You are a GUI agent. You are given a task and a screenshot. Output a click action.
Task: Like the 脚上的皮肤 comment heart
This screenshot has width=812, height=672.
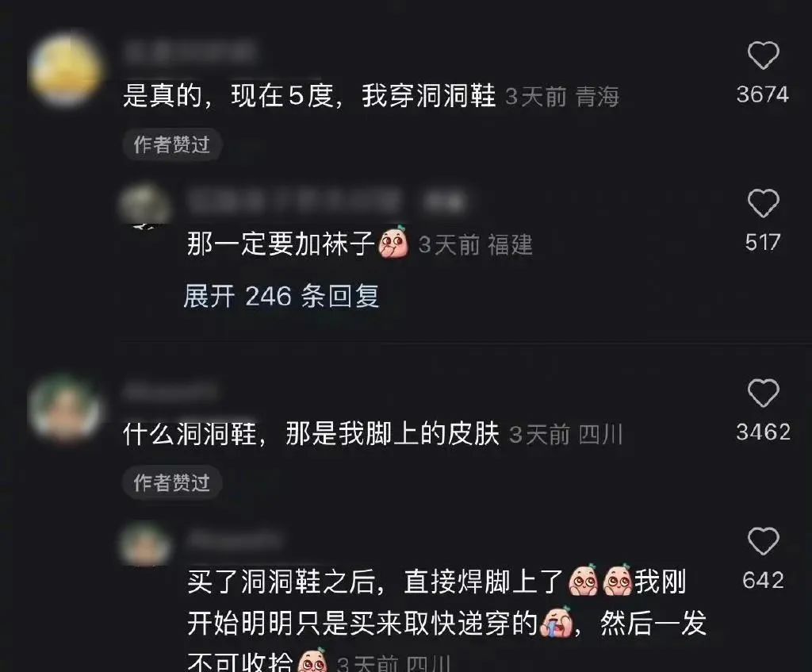tap(764, 393)
